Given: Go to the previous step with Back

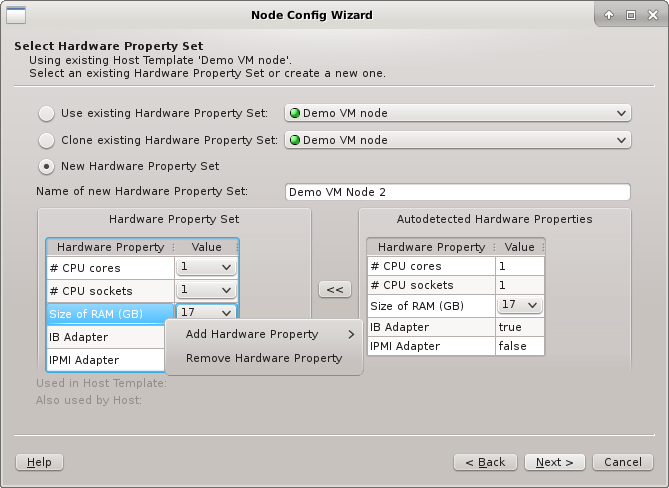Looking at the screenshot, I should point(485,462).
